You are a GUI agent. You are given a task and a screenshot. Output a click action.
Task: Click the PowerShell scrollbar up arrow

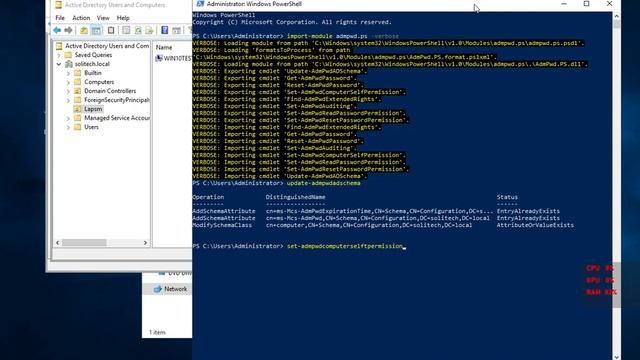coord(616,16)
